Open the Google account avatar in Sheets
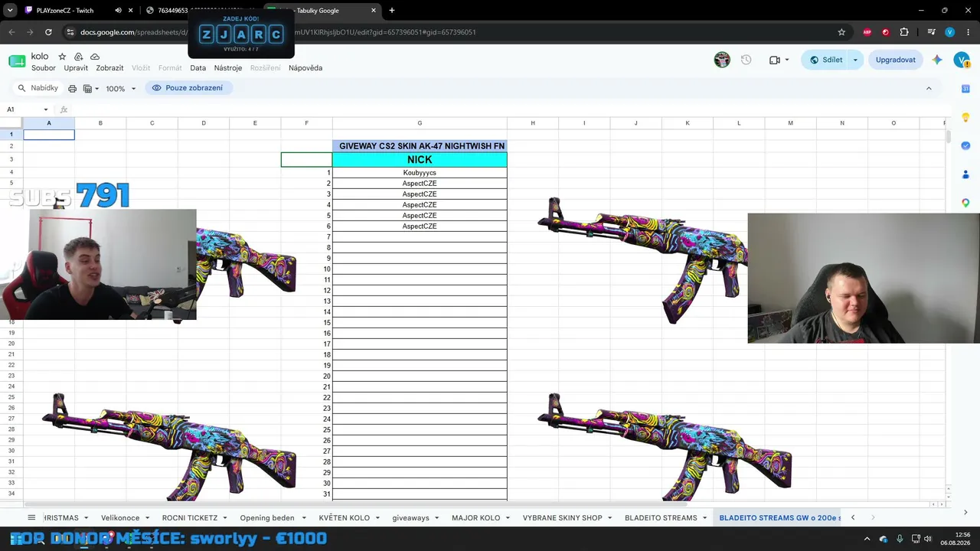This screenshot has height=551, width=980. pyautogui.click(x=962, y=60)
